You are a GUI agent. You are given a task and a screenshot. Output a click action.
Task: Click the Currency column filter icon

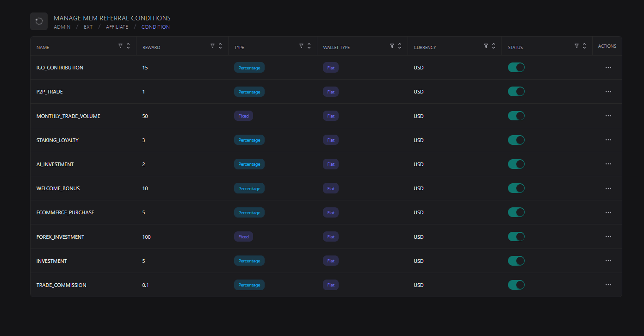(486, 46)
